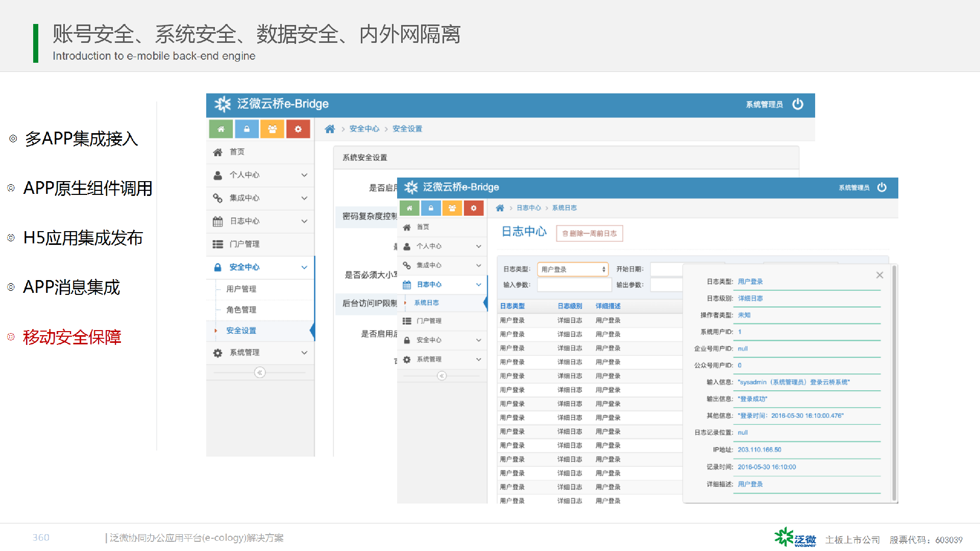Open 门户管理 in front window sidebar

(x=442, y=321)
